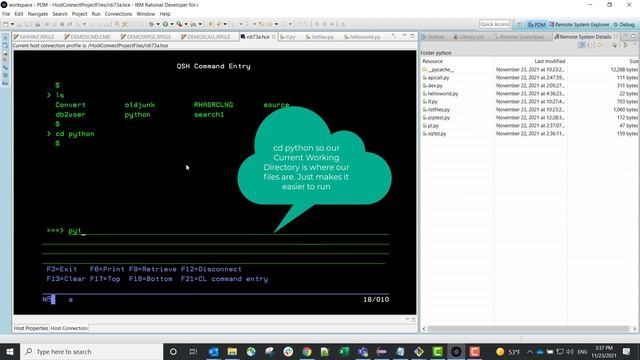Select the Outline view tab
Viewport: 640px width, 360px height.
point(433,37)
